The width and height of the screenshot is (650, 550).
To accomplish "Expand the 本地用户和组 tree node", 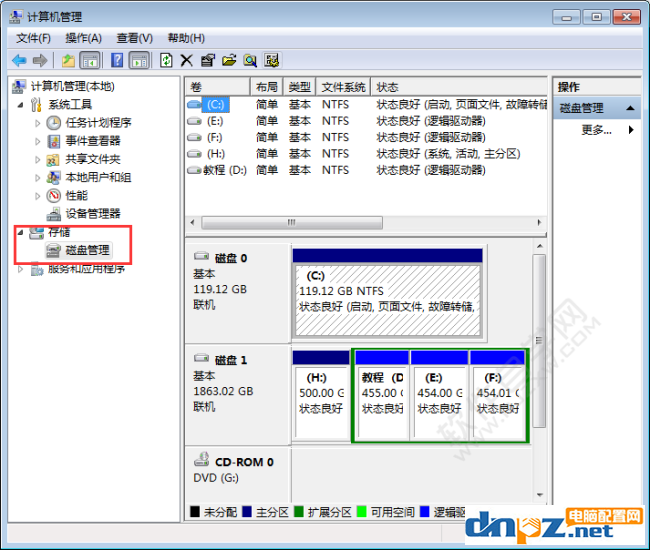I will pos(37,178).
